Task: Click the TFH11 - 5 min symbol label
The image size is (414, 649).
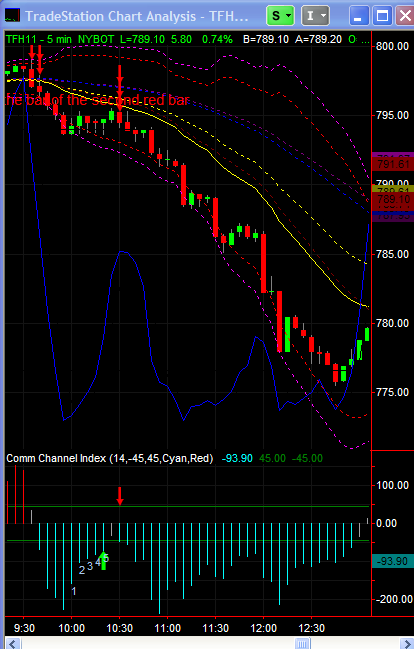Action: click(39, 39)
